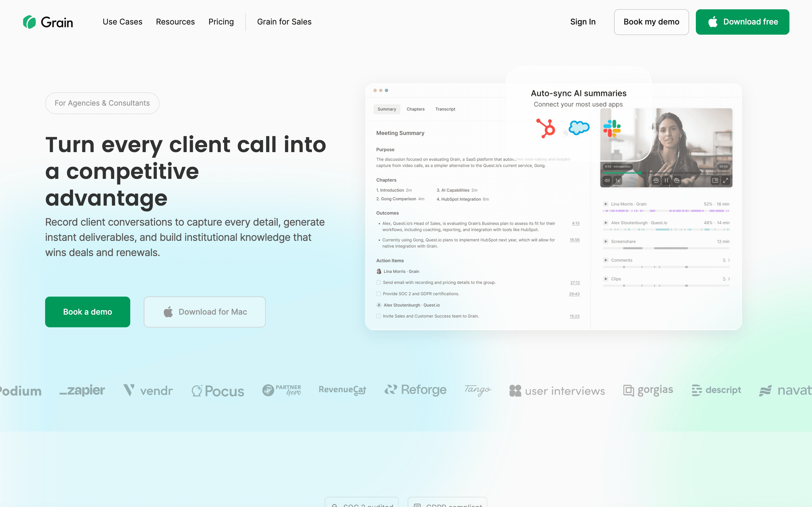The width and height of the screenshot is (812, 507).
Task: Mute the video using the speaker icon
Action: tap(607, 180)
